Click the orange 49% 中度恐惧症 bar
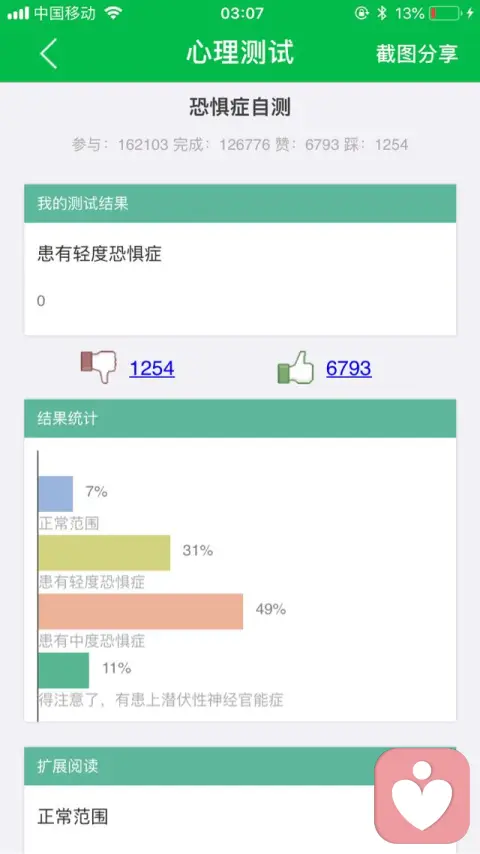Screen dimensions: 480x854 click(141, 612)
